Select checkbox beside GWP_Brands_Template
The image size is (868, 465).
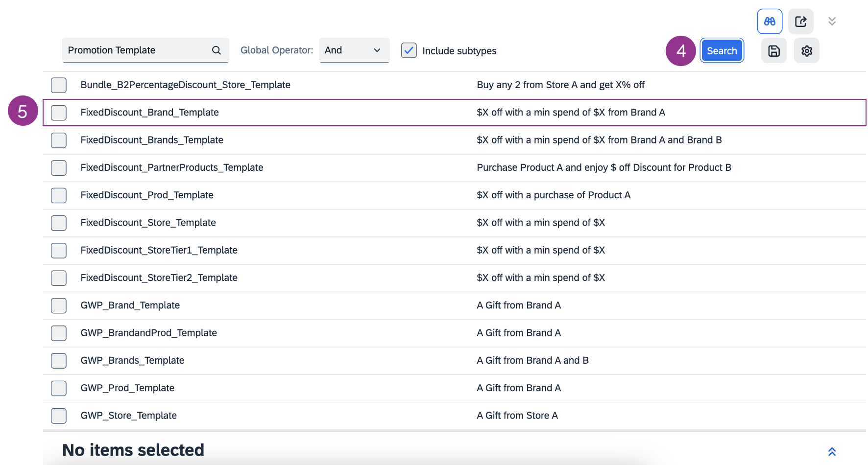pyautogui.click(x=59, y=361)
